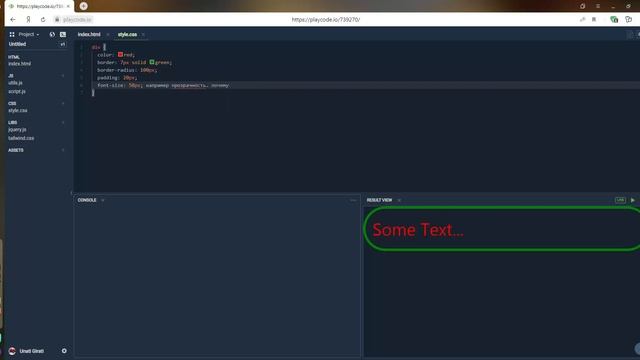Image resolution: width=640 pixels, height=360 pixels.
Task: Close the style.css editor tab
Action: coord(143,35)
